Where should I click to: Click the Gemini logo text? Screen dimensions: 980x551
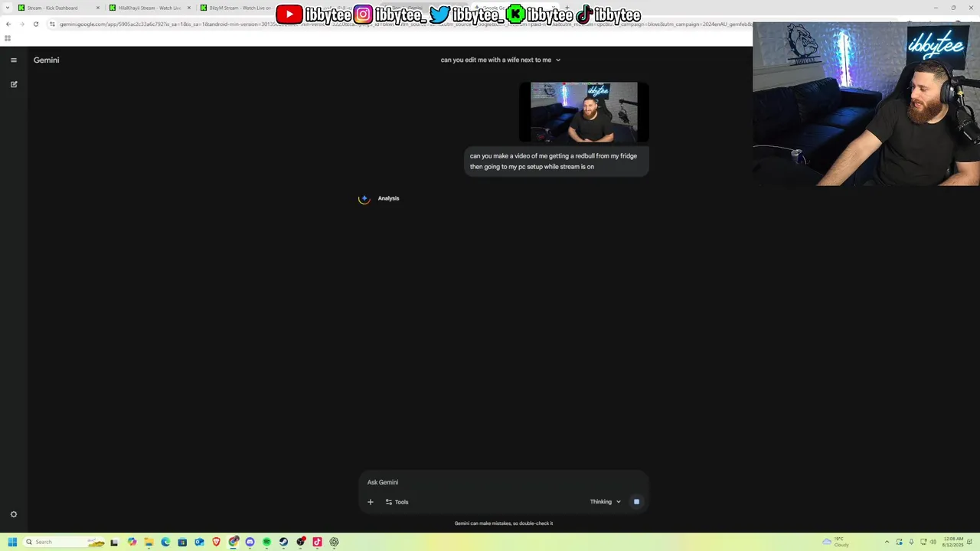tap(46, 60)
